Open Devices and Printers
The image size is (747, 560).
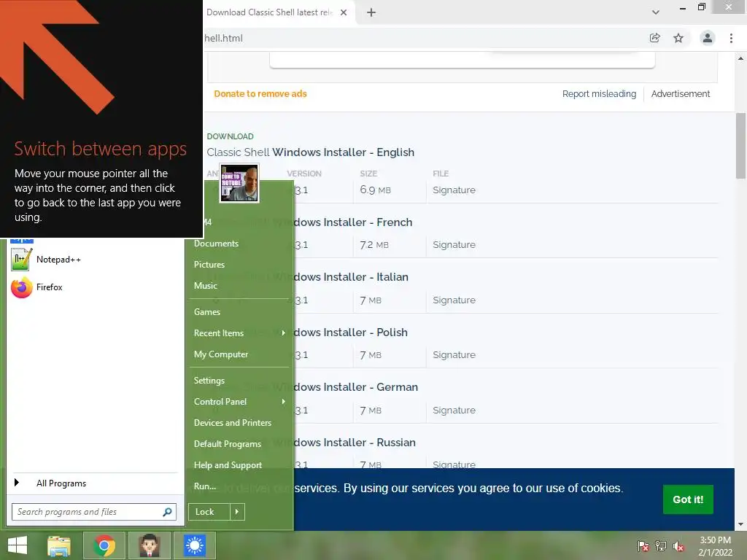pyautogui.click(x=233, y=423)
